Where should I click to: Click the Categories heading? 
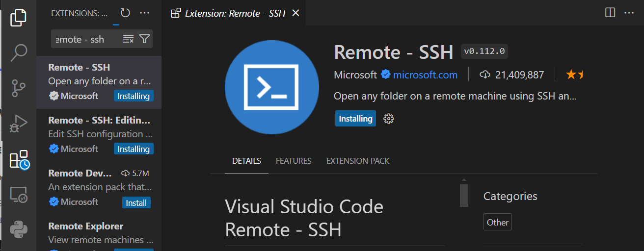510,196
